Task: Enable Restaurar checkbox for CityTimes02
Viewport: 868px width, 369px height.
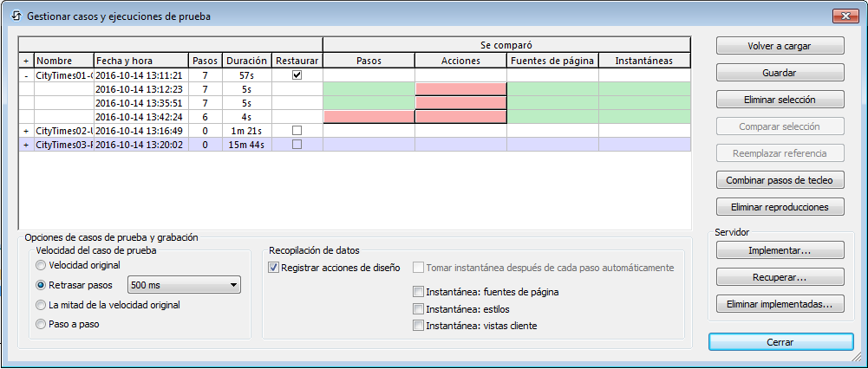Action: 297,131
